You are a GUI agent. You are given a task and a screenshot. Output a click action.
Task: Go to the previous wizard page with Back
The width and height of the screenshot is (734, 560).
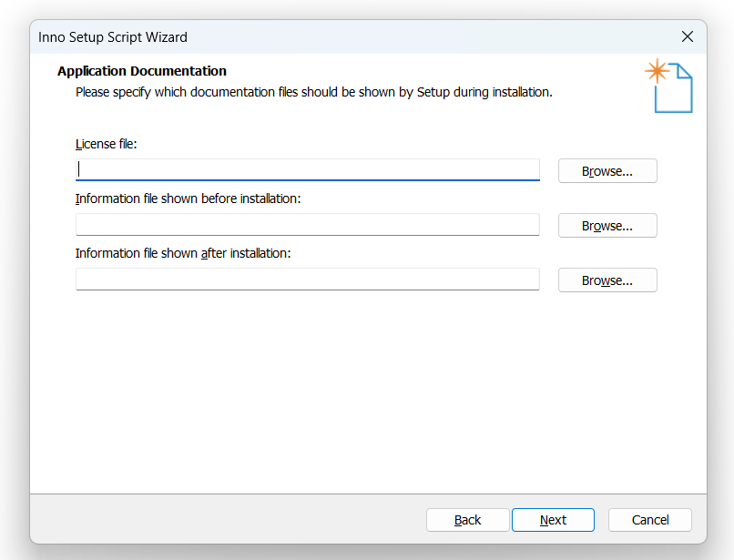point(468,520)
